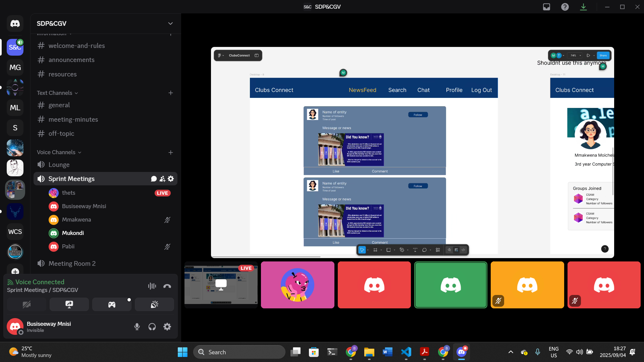Screen dimensions: 644x362
Task: Select the MG server in sidebar
Action: [15, 67]
